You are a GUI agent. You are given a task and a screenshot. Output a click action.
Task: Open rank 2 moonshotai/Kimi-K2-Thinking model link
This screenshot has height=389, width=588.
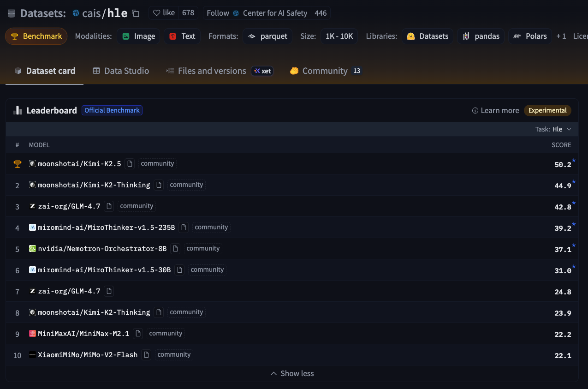pyautogui.click(x=94, y=185)
